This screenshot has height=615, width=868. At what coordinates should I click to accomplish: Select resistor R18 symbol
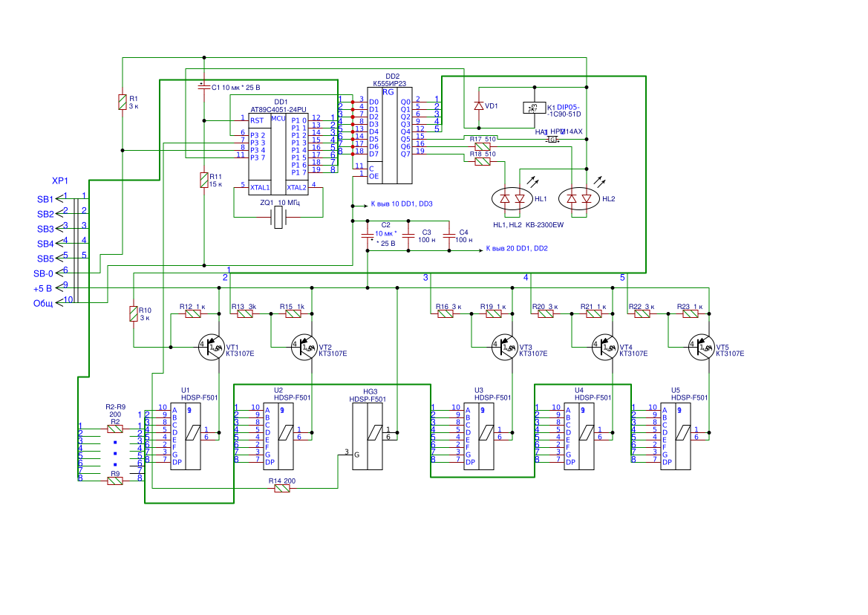point(483,162)
